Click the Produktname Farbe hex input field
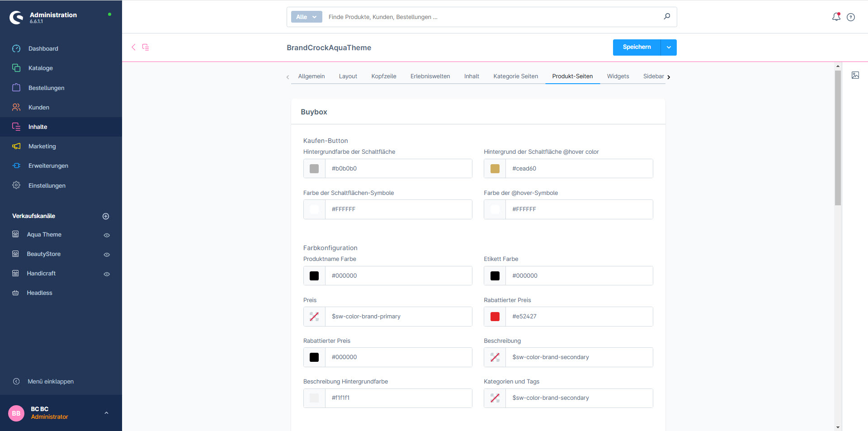 click(x=398, y=276)
